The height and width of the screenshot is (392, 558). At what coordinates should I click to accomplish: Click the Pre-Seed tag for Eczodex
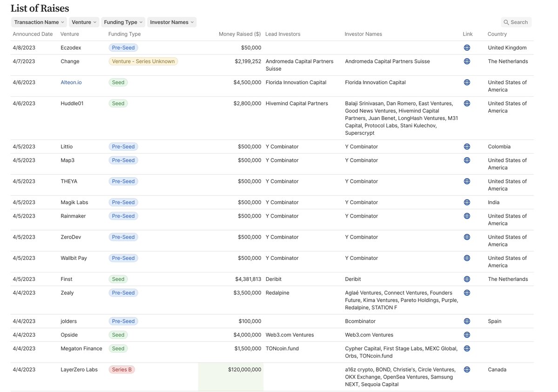coord(123,48)
